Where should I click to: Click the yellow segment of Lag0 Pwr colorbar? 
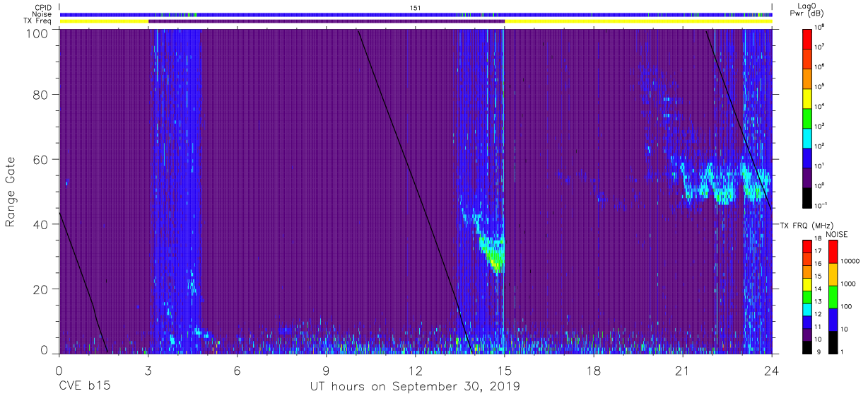pyautogui.click(x=807, y=98)
